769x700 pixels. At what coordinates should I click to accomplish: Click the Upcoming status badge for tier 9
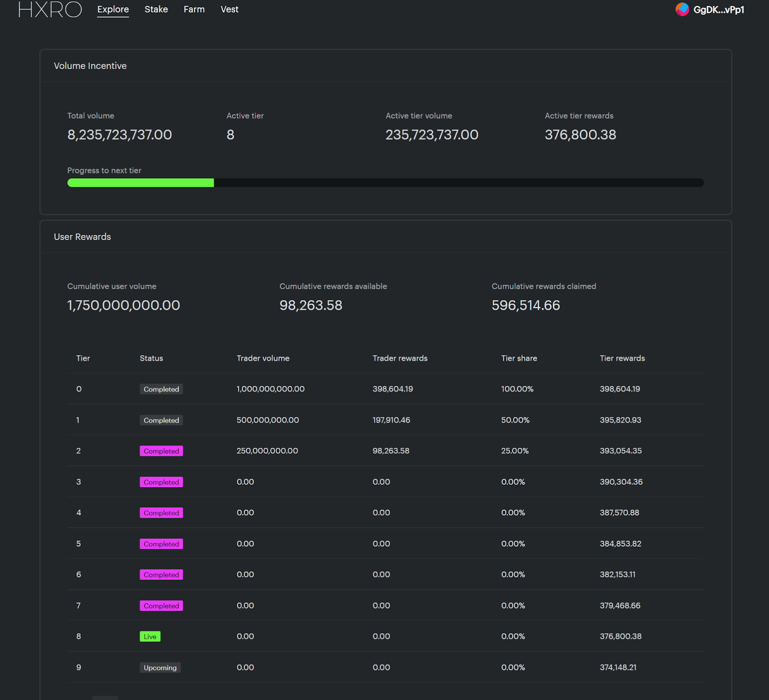pyautogui.click(x=160, y=667)
